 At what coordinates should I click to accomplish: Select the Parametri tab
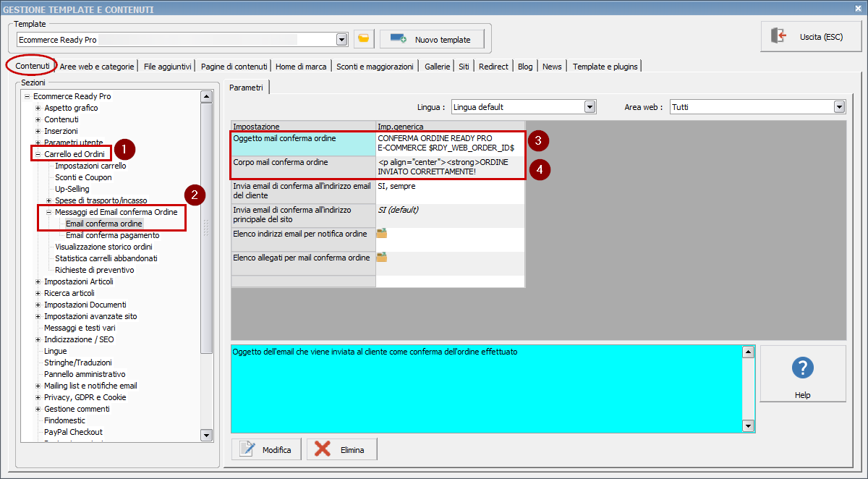point(247,87)
